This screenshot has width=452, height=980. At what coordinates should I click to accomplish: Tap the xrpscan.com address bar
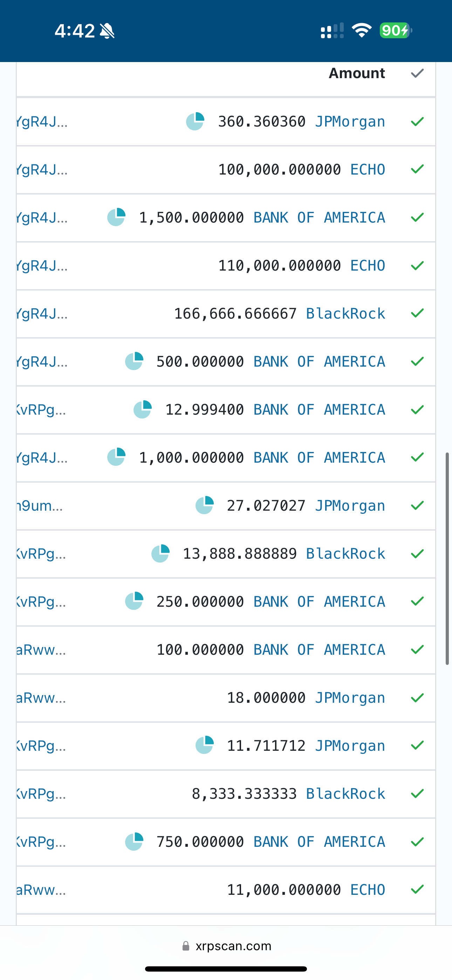pos(226,946)
